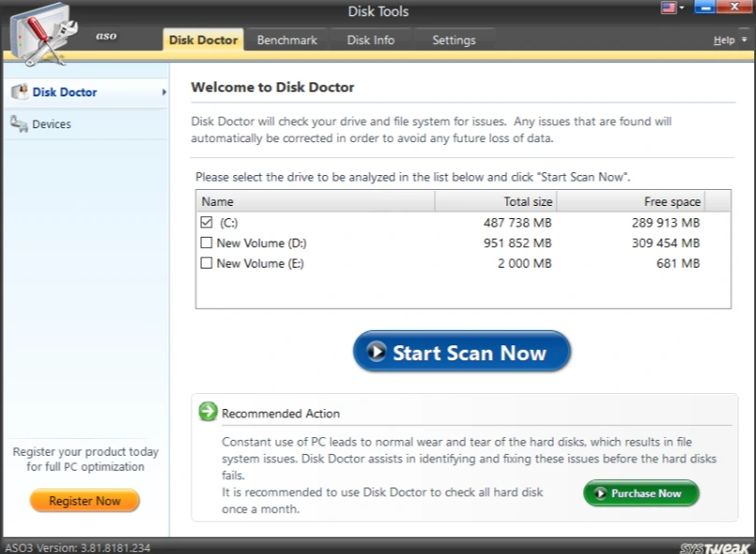This screenshot has width=756, height=554.
Task: Switch to the Disk Doctor tab
Action: point(203,40)
